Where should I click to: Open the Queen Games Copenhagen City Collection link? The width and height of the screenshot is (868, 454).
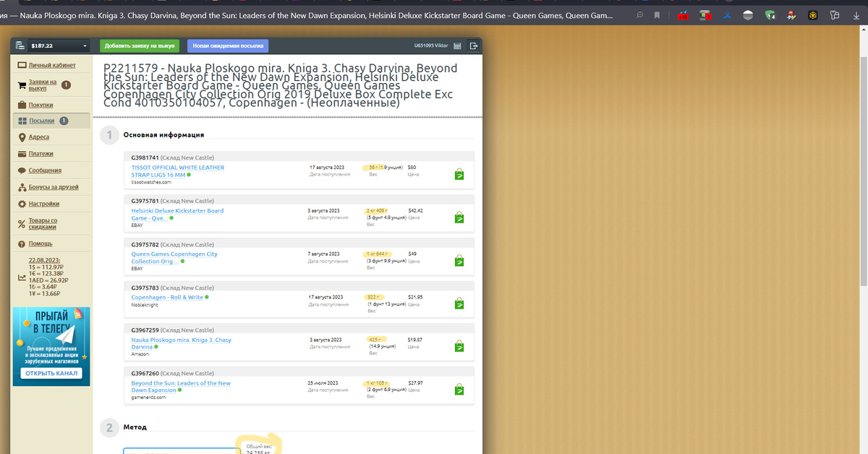(174, 257)
